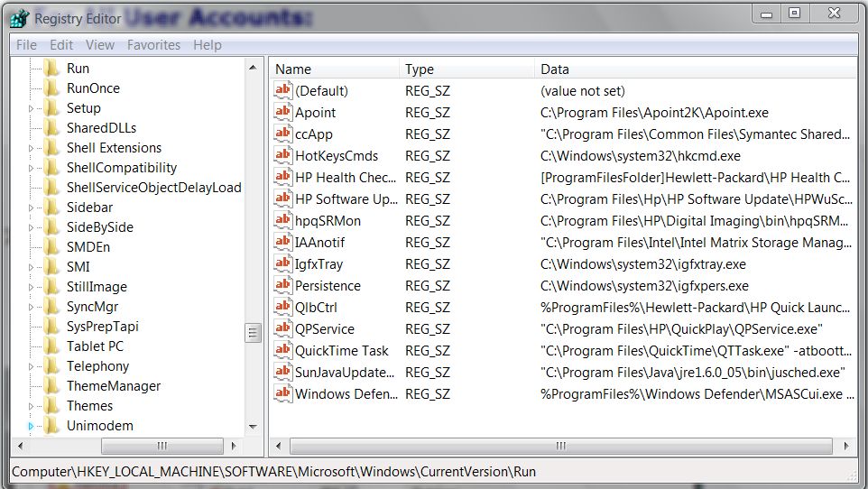This screenshot has height=489, width=868.
Task: Expand the Themes key
Action: tap(31, 407)
